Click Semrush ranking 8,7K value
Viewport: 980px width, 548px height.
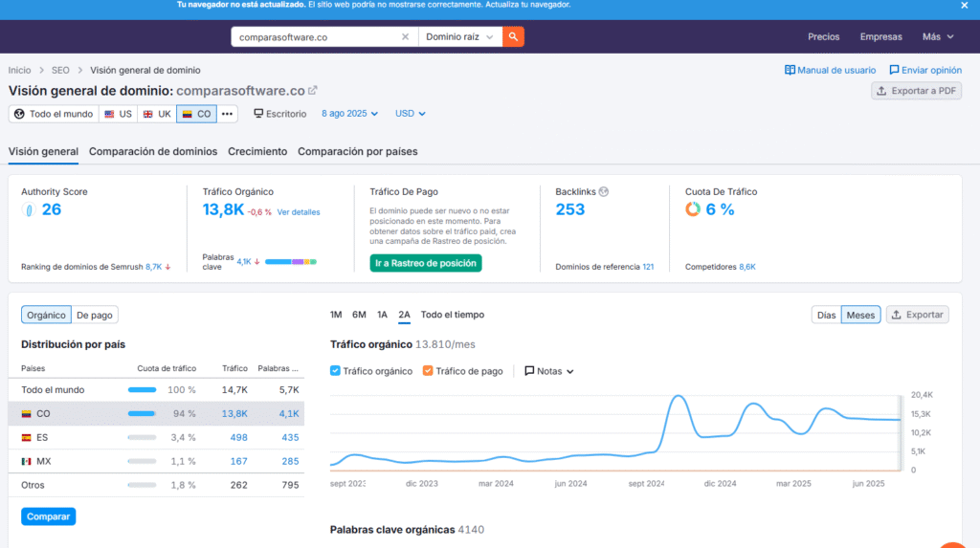(x=154, y=267)
